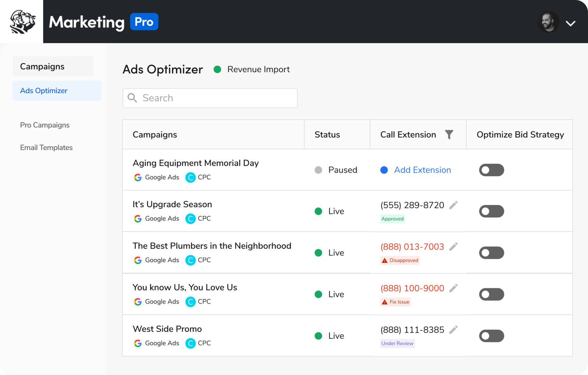The image size is (588, 375).
Task: Edit the phone number for It's Upgrade Season
Action: click(453, 205)
